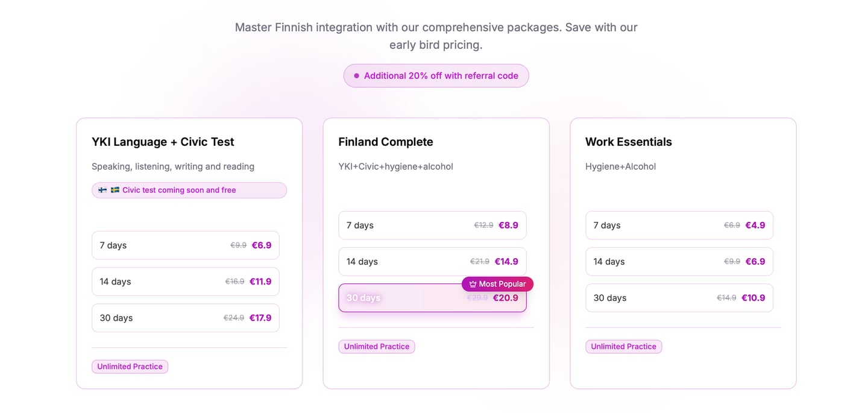868x413 pixels.
Task: Click Unlimited Practice tag in Work Essentials card
Action: coord(623,347)
